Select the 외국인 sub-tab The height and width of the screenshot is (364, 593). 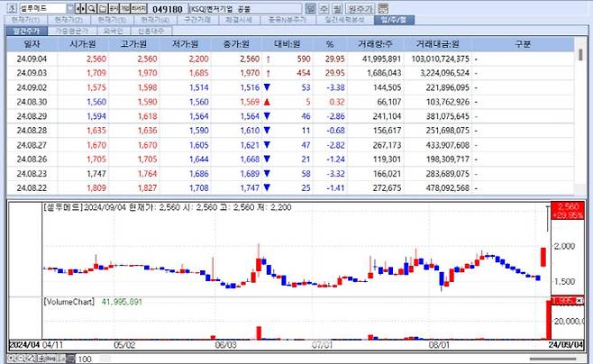[x=114, y=31]
